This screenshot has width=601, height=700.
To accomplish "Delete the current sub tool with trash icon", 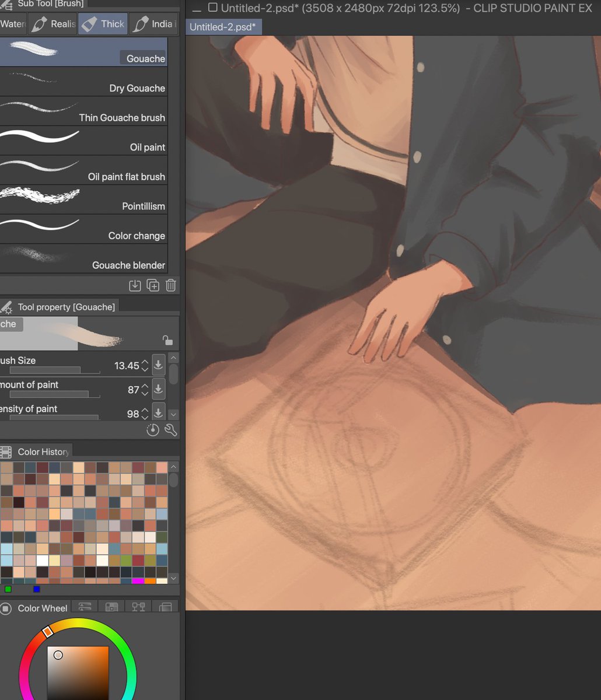I will pyautogui.click(x=170, y=285).
